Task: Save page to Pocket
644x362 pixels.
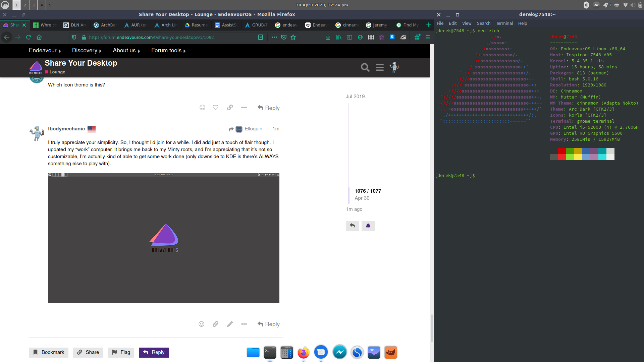Action: click(x=284, y=38)
